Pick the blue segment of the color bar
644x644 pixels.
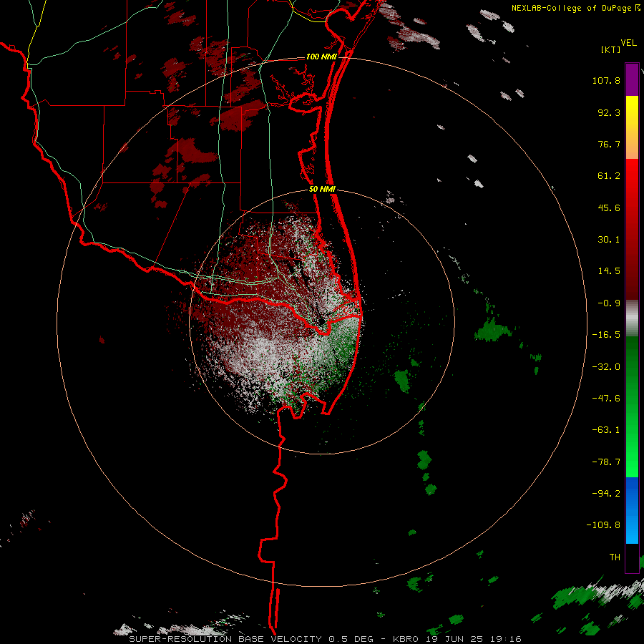(632, 510)
